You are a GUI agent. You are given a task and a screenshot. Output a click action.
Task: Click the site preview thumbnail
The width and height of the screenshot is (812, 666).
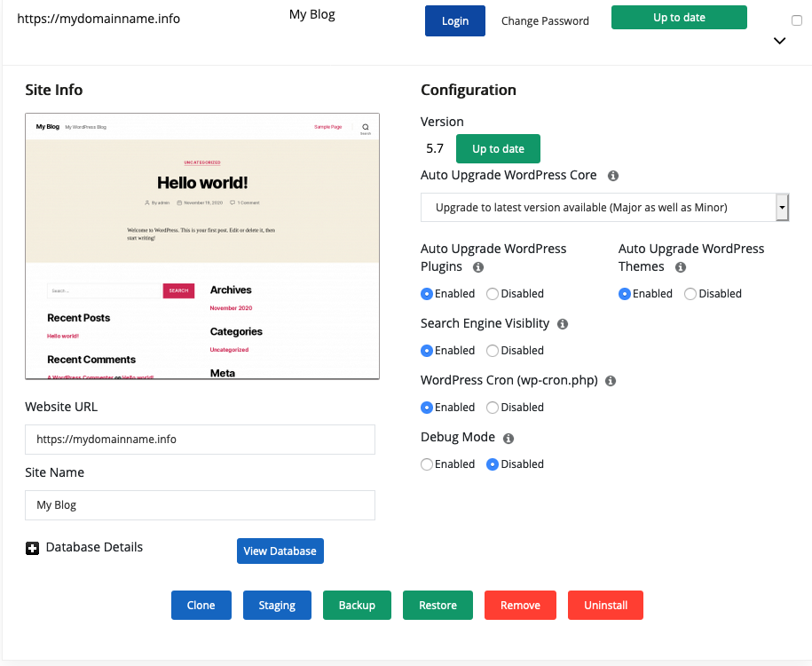(202, 246)
